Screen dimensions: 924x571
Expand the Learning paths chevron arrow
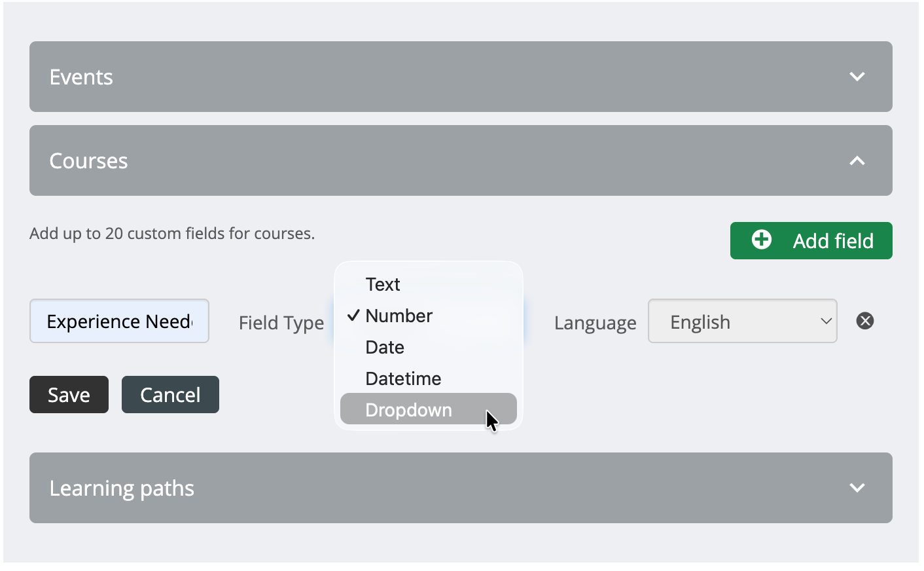click(857, 488)
